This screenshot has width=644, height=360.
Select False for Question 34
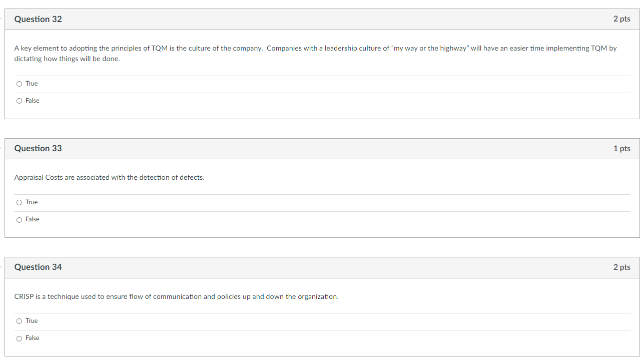coord(19,338)
